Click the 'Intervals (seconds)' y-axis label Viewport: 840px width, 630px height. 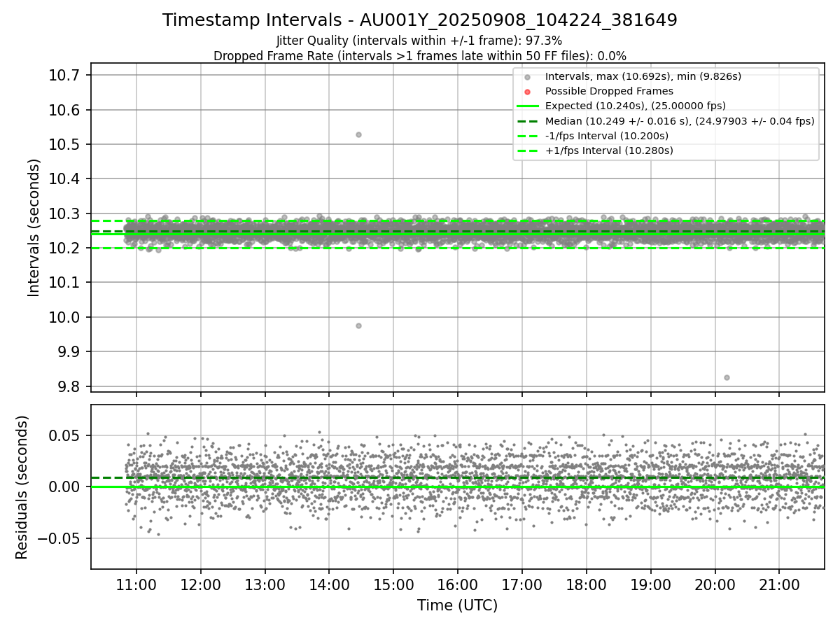pyautogui.click(x=34, y=227)
